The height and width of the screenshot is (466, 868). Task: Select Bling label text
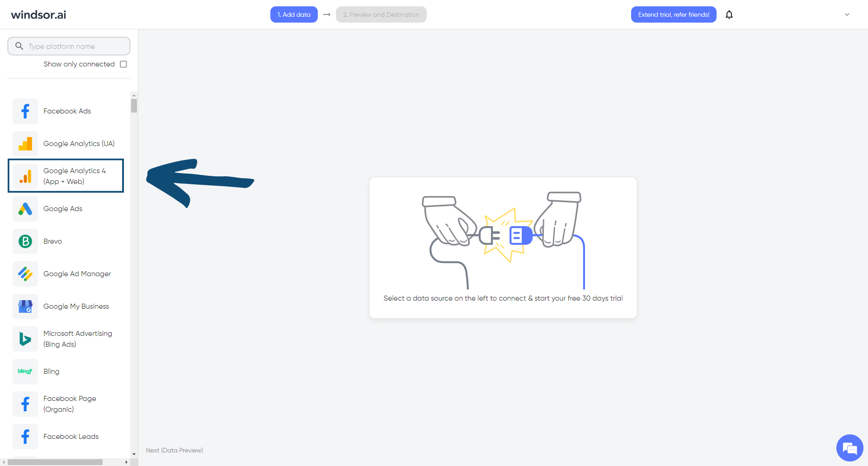tap(52, 372)
